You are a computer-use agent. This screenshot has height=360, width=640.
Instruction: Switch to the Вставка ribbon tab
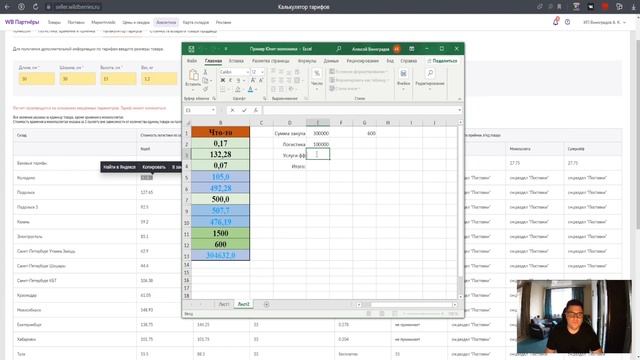236,61
